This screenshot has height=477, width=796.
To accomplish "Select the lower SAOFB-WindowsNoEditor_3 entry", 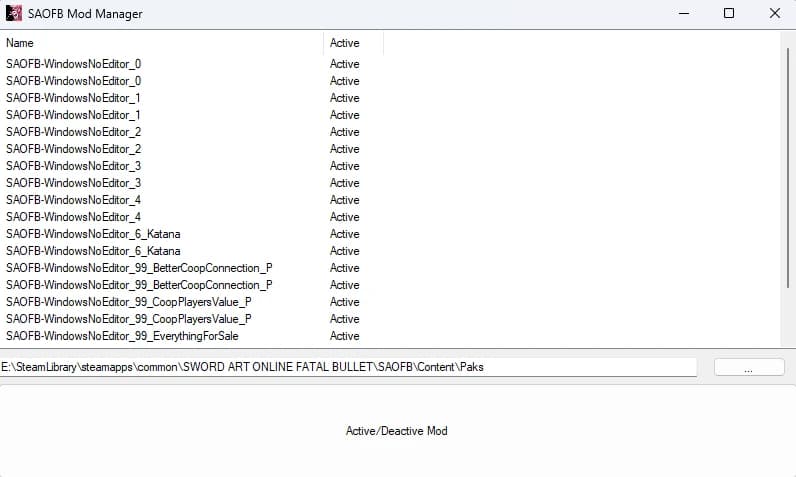I will (74, 183).
